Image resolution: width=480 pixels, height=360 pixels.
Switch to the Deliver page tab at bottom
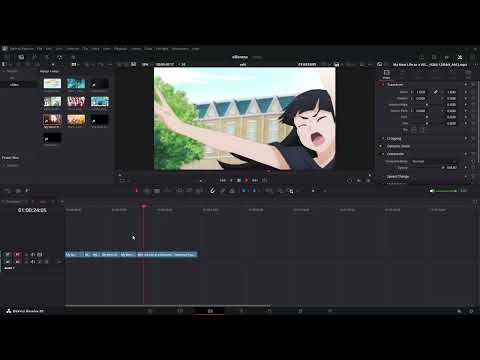click(330, 311)
